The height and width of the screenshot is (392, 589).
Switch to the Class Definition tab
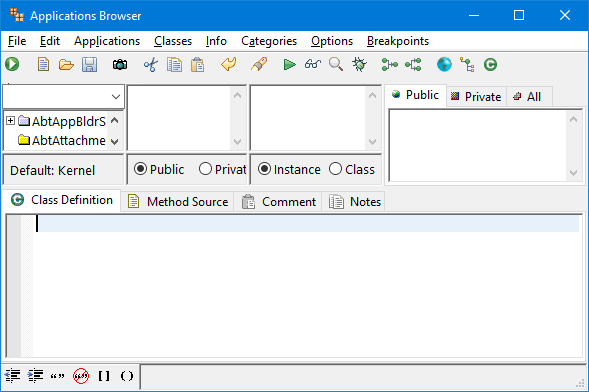[x=62, y=200]
